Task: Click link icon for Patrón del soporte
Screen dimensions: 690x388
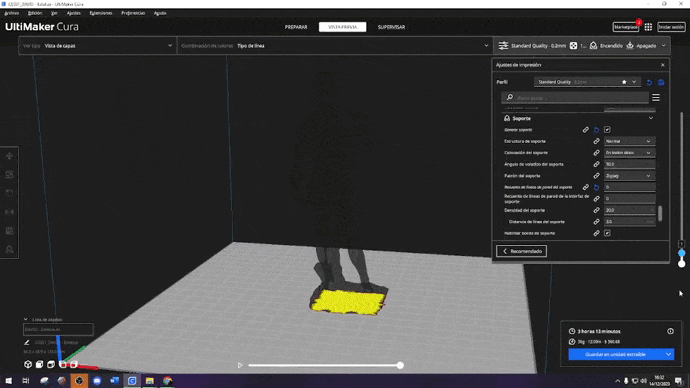Action: tap(596, 176)
